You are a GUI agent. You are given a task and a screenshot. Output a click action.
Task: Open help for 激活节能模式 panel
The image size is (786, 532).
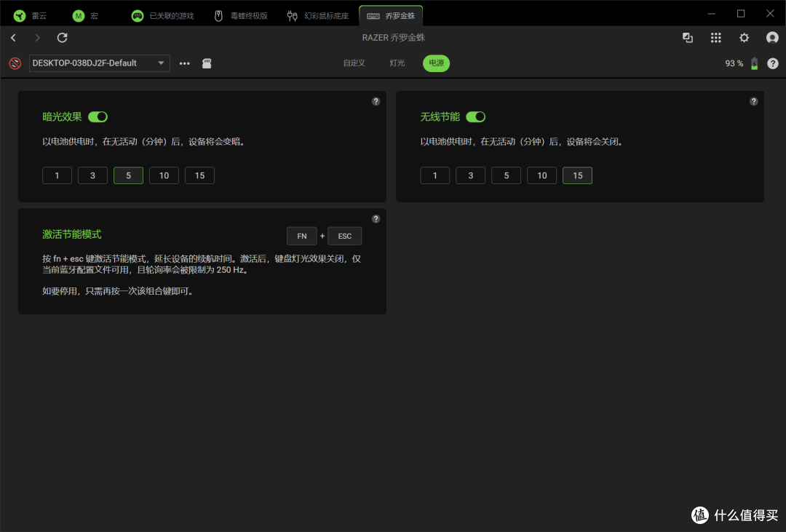[376, 218]
